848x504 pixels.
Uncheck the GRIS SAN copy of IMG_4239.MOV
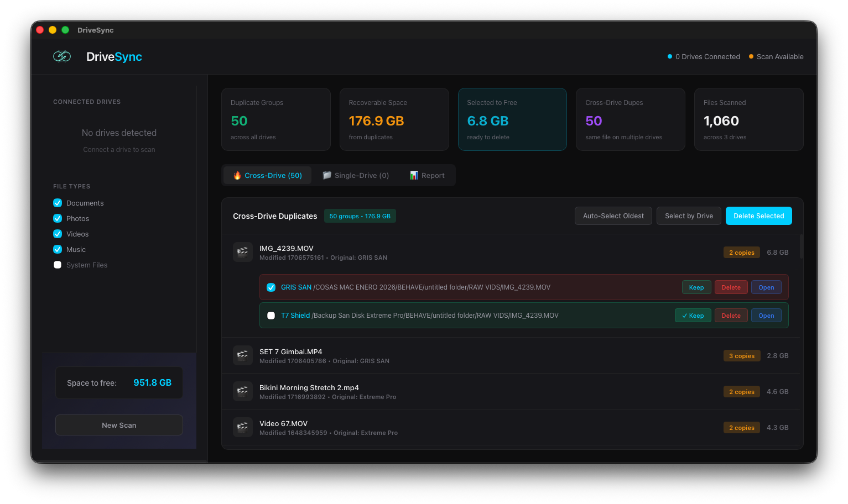pos(271,287)
